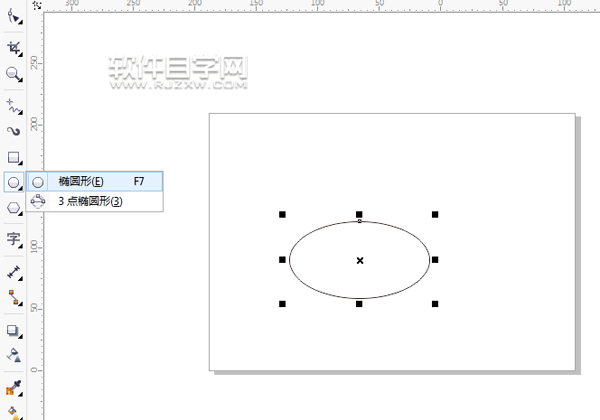This screenshot has width=600, height=420.
Task: Select the Shape tool in the toolbox
Action: 14,17
